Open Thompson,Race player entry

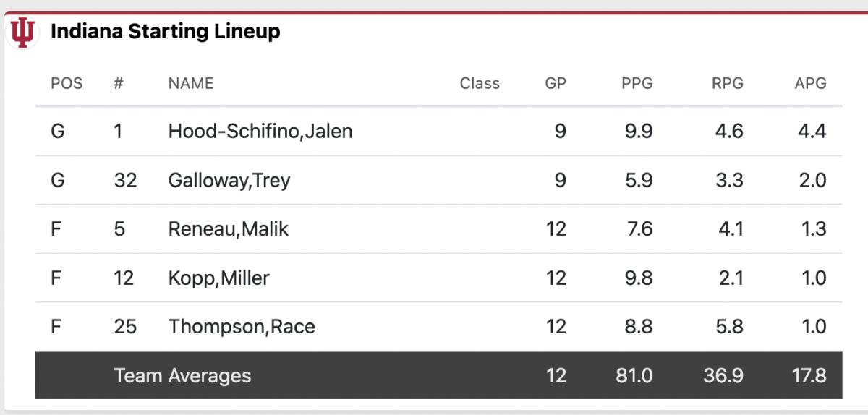(242, 327)
